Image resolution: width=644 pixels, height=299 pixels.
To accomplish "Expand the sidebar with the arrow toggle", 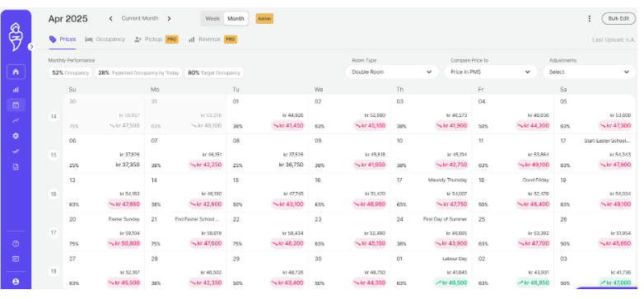I will click(x=31, y=47).
